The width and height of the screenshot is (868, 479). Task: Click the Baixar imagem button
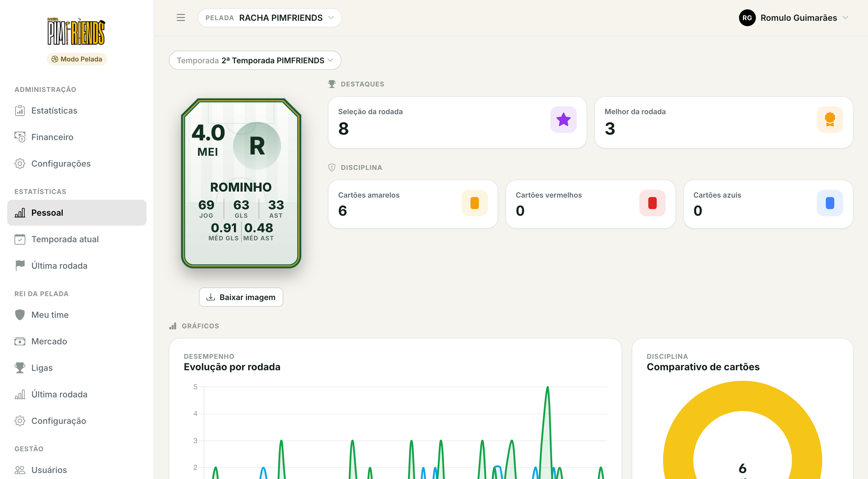241,297
